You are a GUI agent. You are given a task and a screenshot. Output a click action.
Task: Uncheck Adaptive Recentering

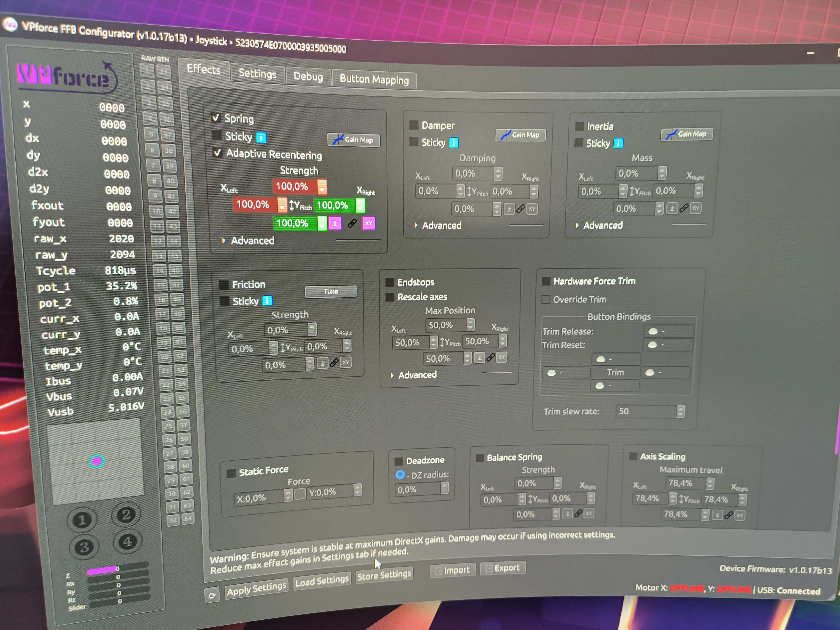tap(217, 153)
